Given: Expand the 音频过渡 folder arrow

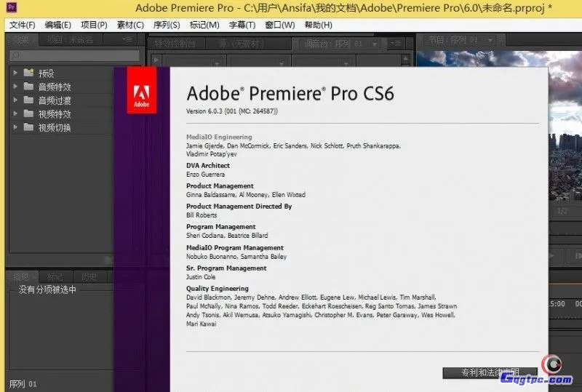Looking at the screenshot, I should (15, 100).
